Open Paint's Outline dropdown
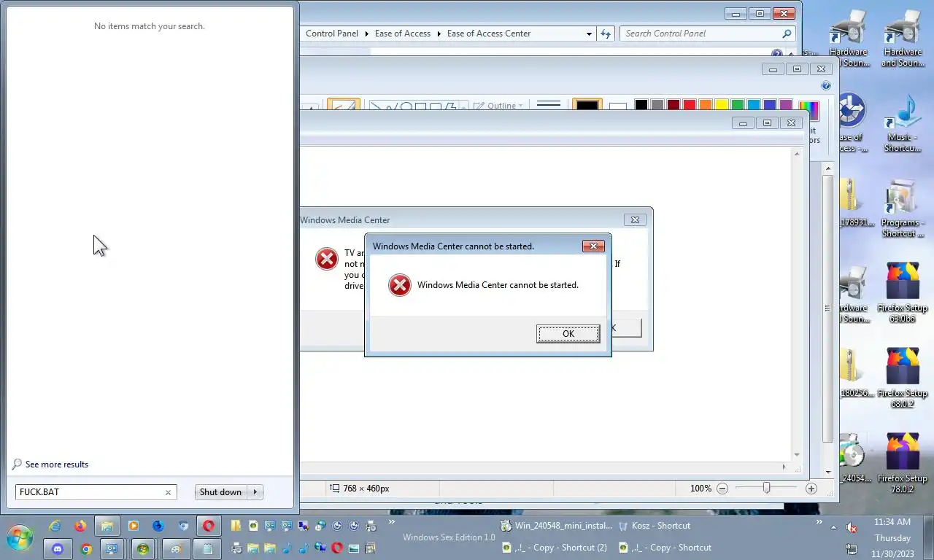This screenshot has width=934, height=560. pos(499,106)
